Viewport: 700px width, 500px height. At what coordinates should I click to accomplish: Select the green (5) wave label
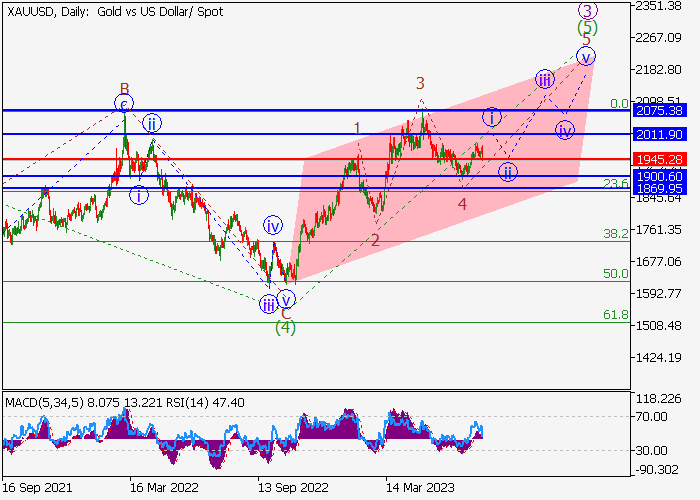[x=587, y=28]
